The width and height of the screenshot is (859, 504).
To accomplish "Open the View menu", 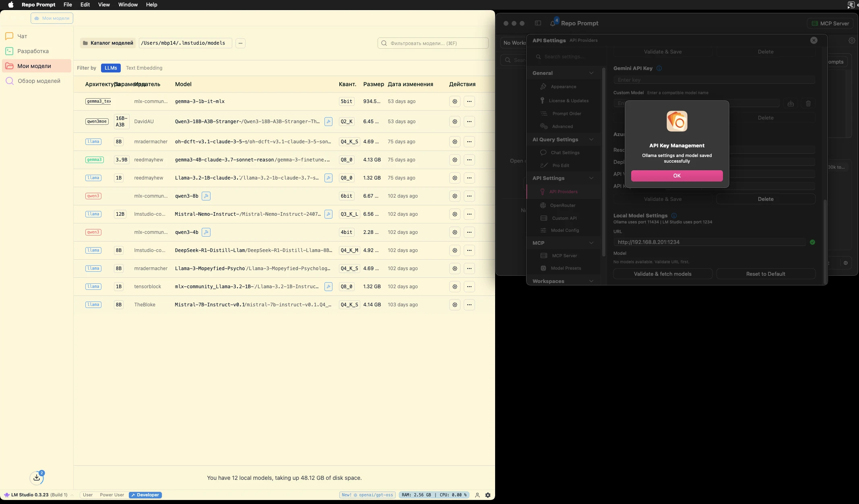I will [104, 4].
